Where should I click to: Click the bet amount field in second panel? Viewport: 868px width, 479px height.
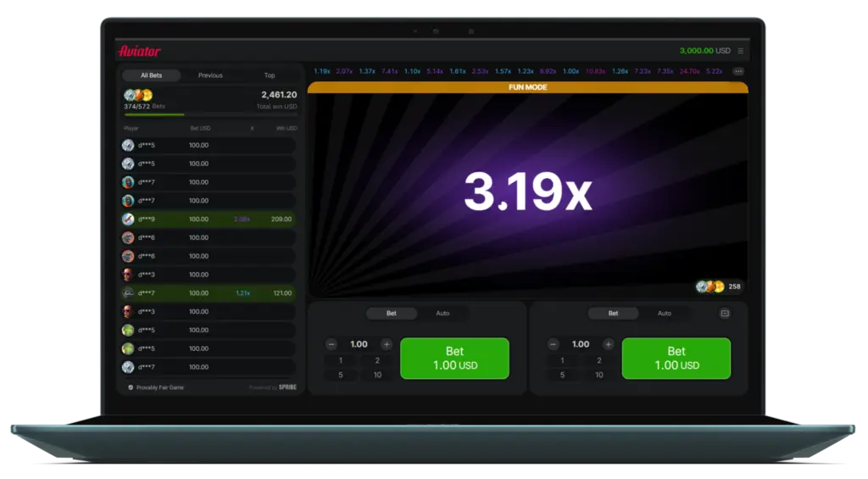[581, 344]
